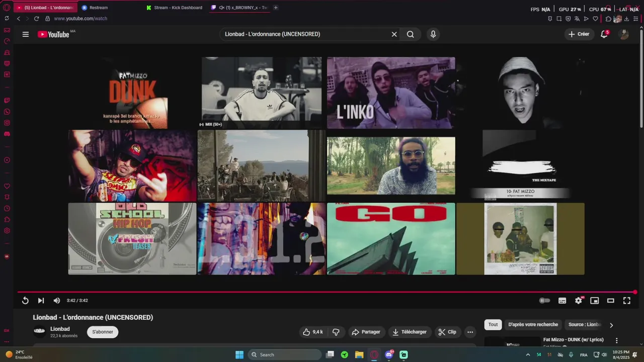Open the YouTube hamburger guide menu
The image size is (644, 362).
click(26, 34)
